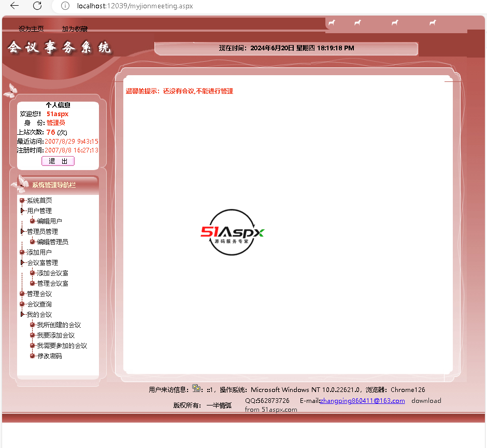Open 添加会议室 tree item

click(x=52, y=273)
